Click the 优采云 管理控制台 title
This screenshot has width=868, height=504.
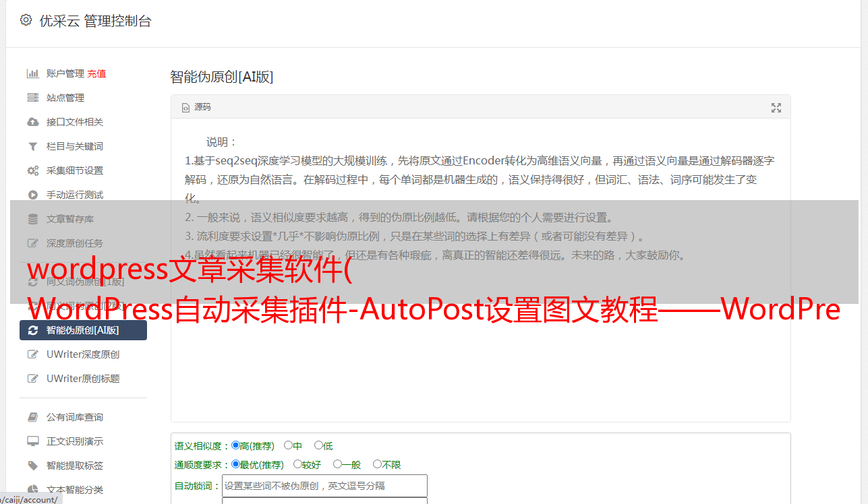click(95, 21)
